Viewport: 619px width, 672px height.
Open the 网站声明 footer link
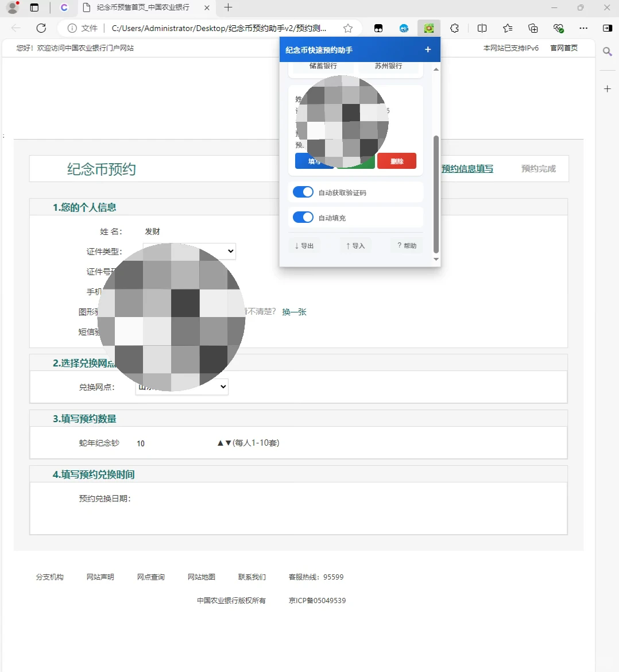coord(100,577)
